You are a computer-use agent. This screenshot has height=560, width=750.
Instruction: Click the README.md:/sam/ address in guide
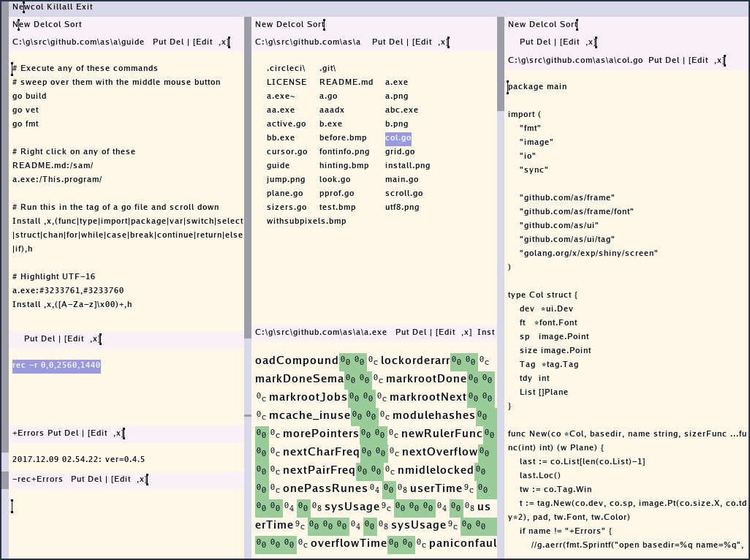click(x=53, y=166)
